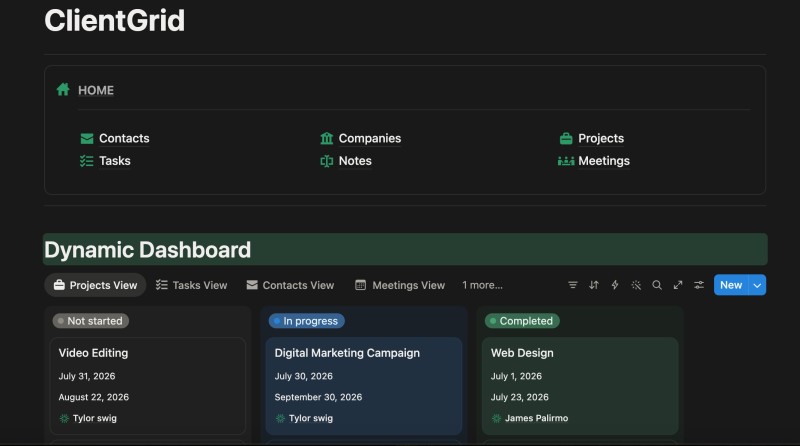Open the Digital Marketing Campaign card
Image resolution: width=800 pixels, height=446 pixels.
point(364,386)
